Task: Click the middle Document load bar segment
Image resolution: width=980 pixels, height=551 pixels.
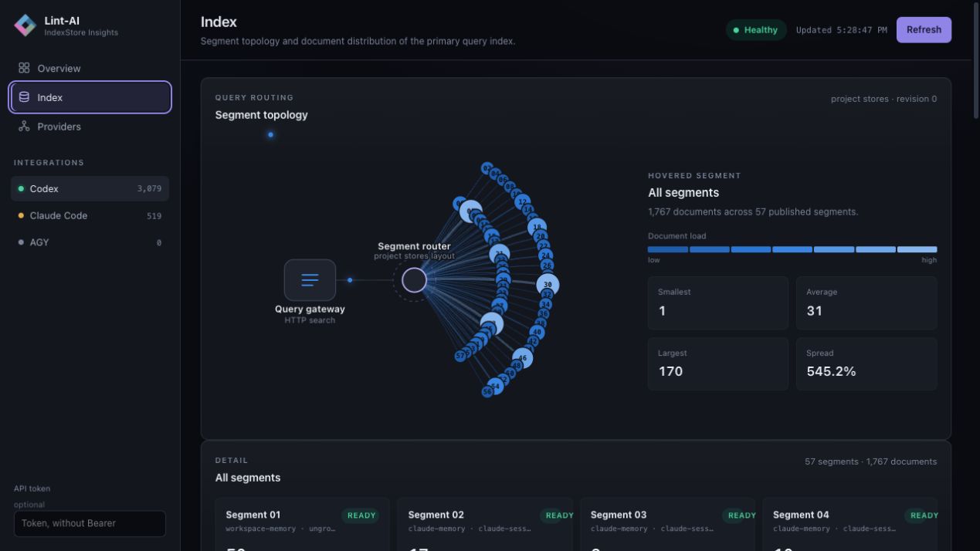Action: 792,249
